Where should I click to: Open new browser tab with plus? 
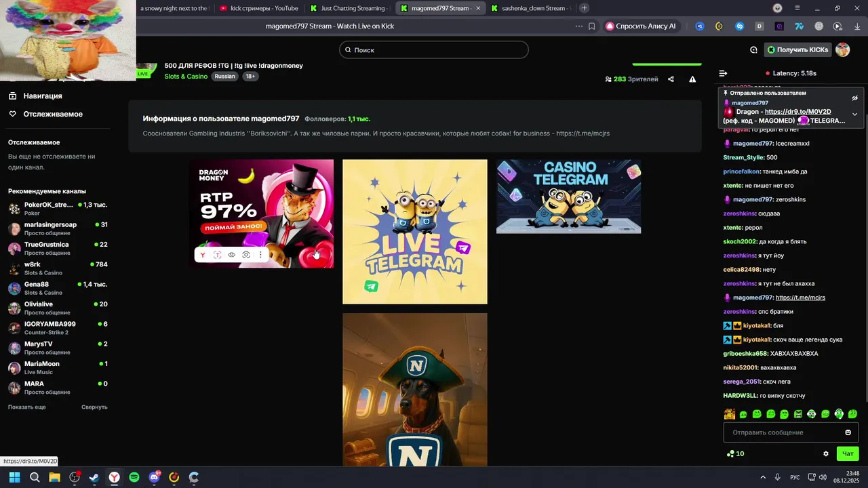point(584,8)
